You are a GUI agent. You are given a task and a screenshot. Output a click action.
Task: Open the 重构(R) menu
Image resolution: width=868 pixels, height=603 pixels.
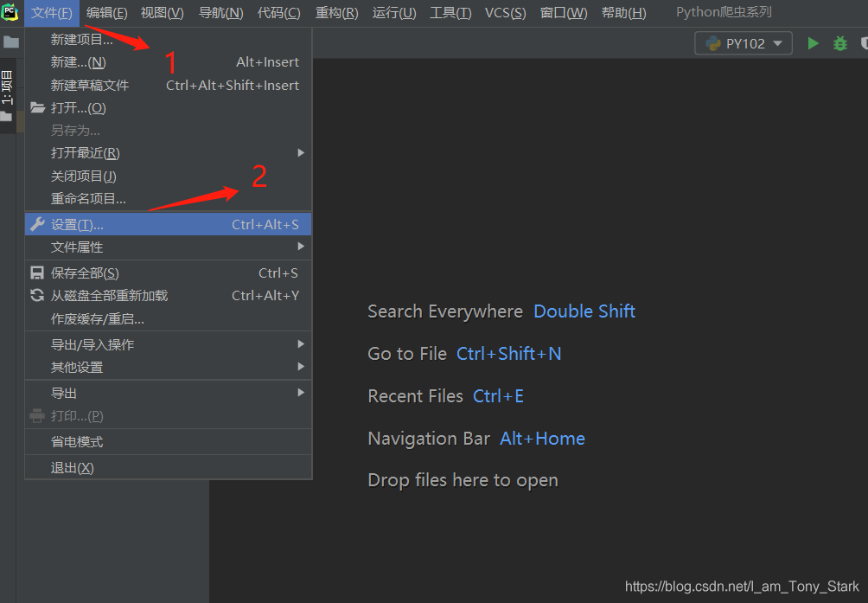pos(336,13)
